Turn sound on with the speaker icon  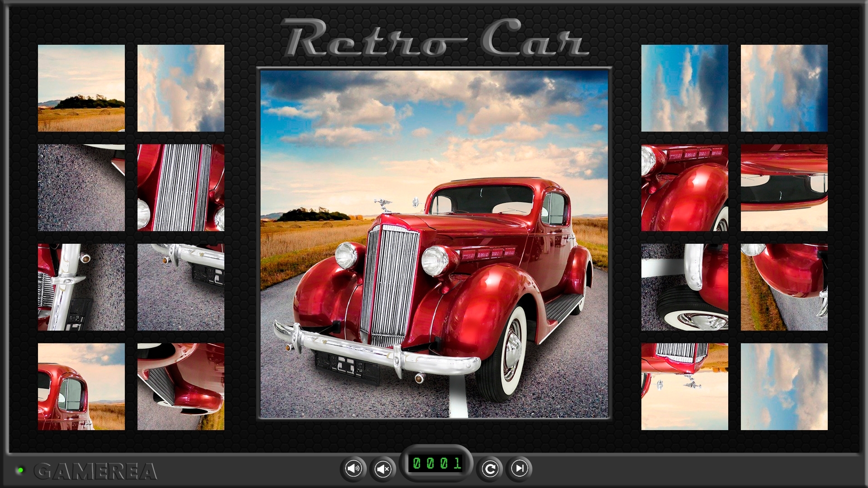(353, 469)
